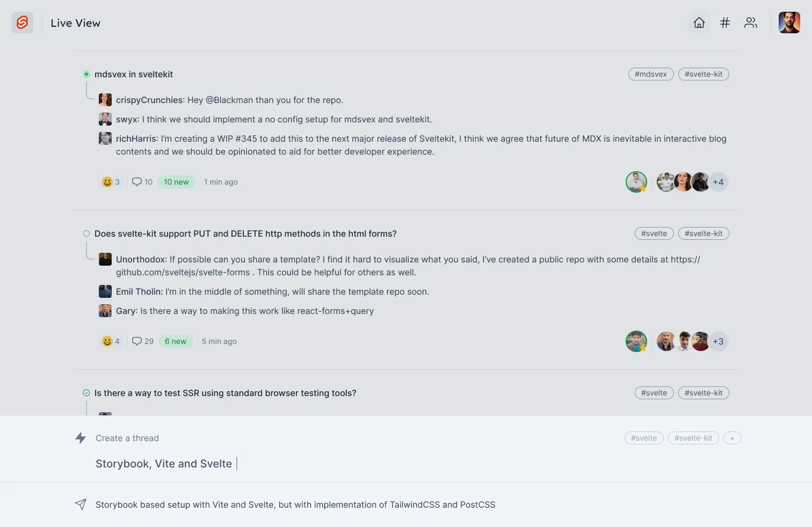Click the thread title input field
The image size is (812, 527).
point(164,463)
